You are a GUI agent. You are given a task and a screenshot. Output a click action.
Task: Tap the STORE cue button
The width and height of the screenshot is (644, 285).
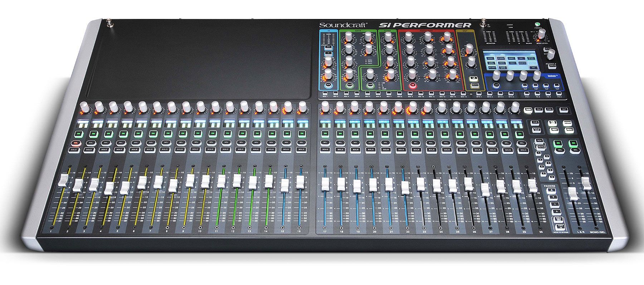567,122
